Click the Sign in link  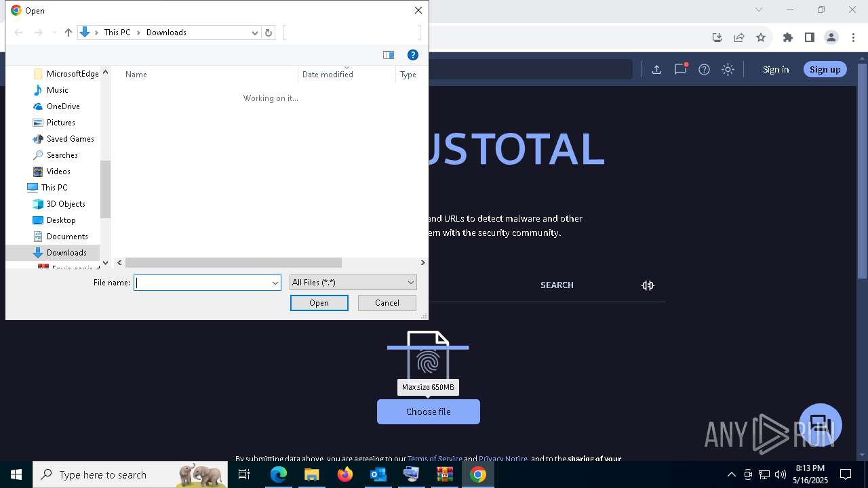pos(776,69)
